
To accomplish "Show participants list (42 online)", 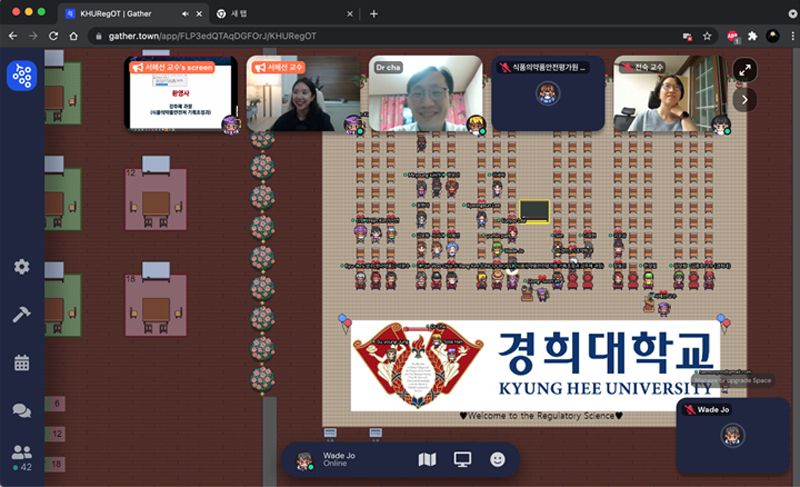I will (x=21, y=457).
